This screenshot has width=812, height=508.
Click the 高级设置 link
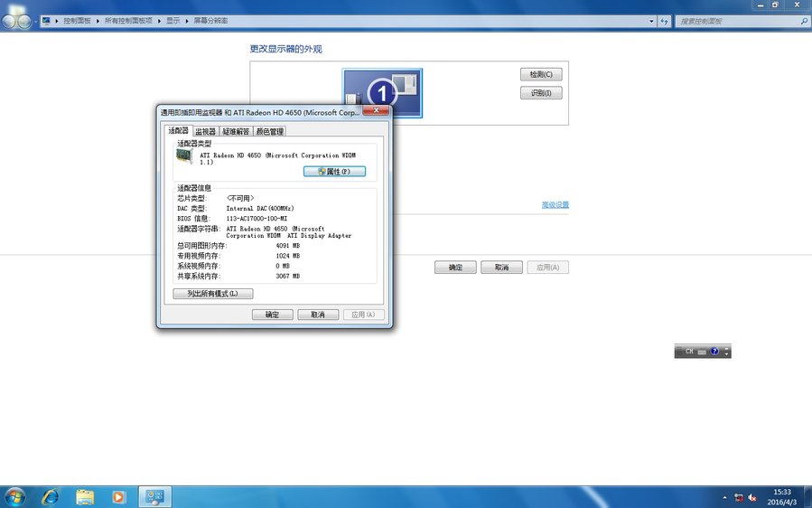tap(555, 205)
